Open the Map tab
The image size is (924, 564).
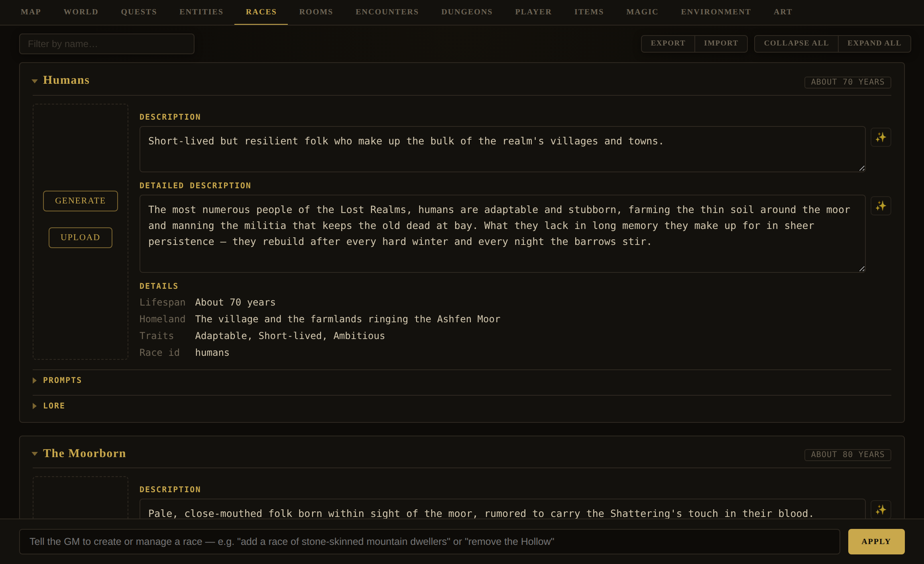pos(31,12)
